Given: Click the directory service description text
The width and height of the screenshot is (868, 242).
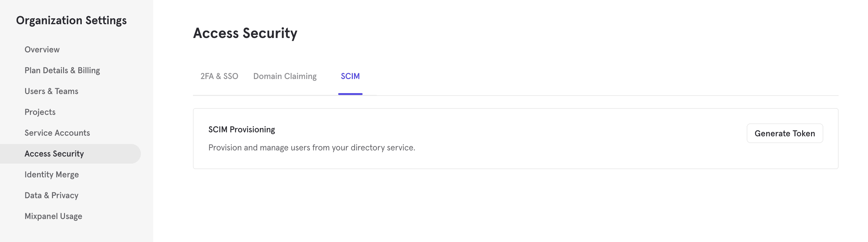Looking at the screenshot, I should (312, 148).
